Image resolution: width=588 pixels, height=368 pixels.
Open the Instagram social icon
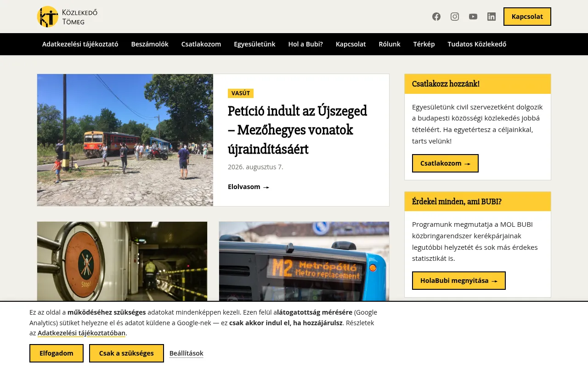tap(455, 17)
